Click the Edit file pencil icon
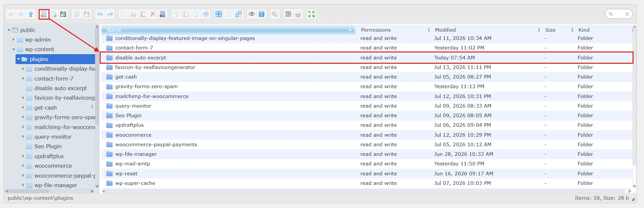644x208 pixels. coord(196,14)
